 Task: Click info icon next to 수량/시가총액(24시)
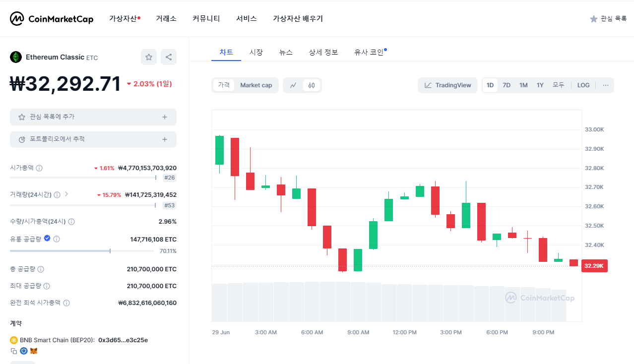coord(72,222)
